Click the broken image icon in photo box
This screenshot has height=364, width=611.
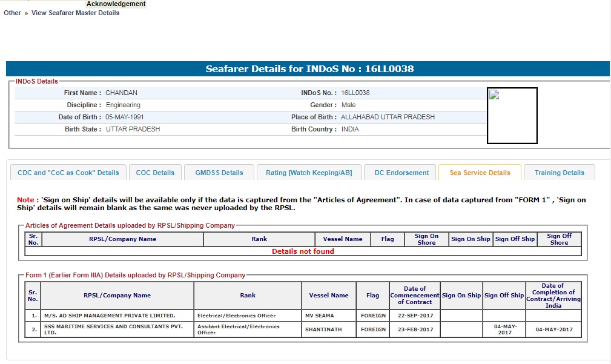point(494,95)
